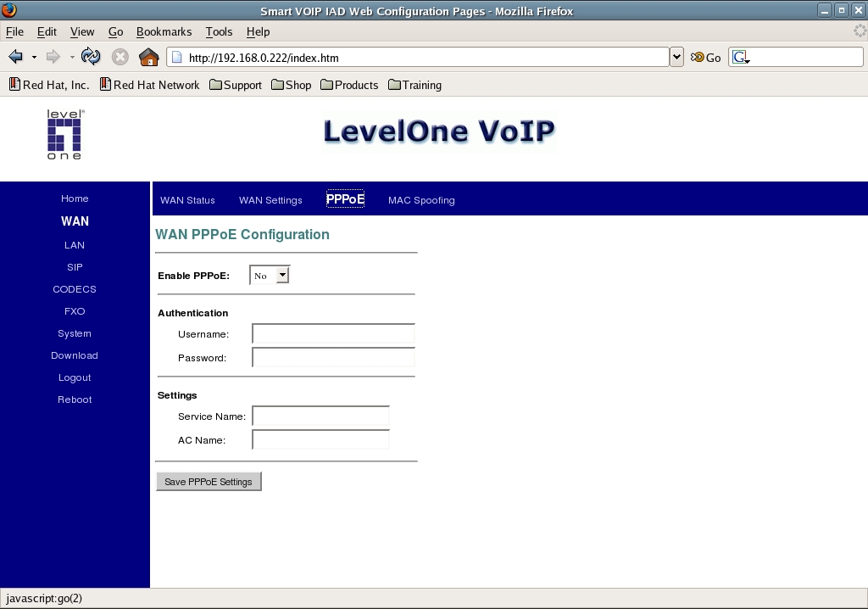Reload the page with the refresh icon
Viewport: 868px width, 609px height.
(x=91, y=57)
